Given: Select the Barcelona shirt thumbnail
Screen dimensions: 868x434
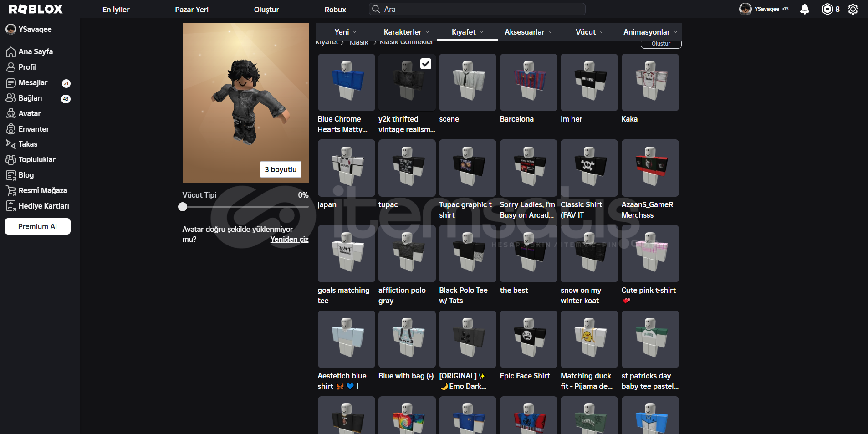Looking at the screenshot, I should point(528,82).
